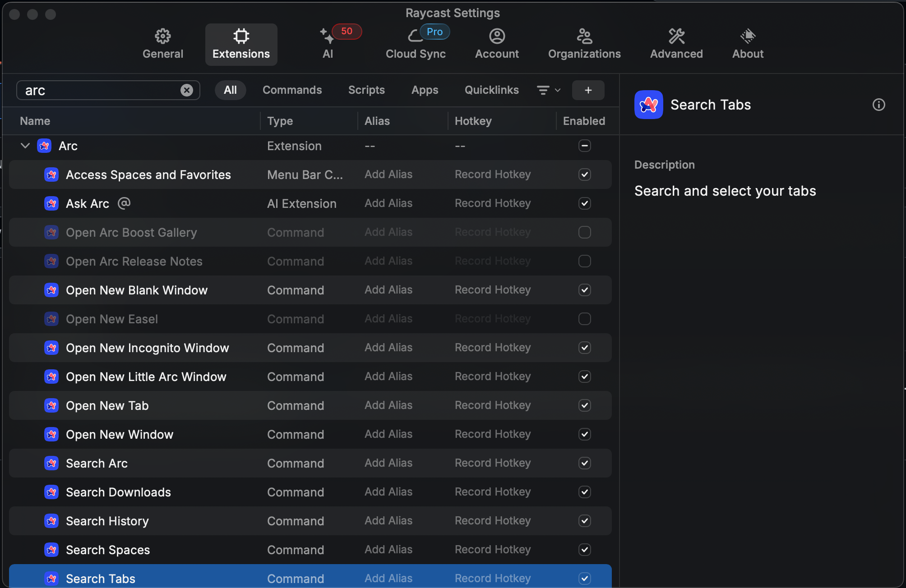Click the plus add button
The image size is (906, 588).
coord(588,90)
